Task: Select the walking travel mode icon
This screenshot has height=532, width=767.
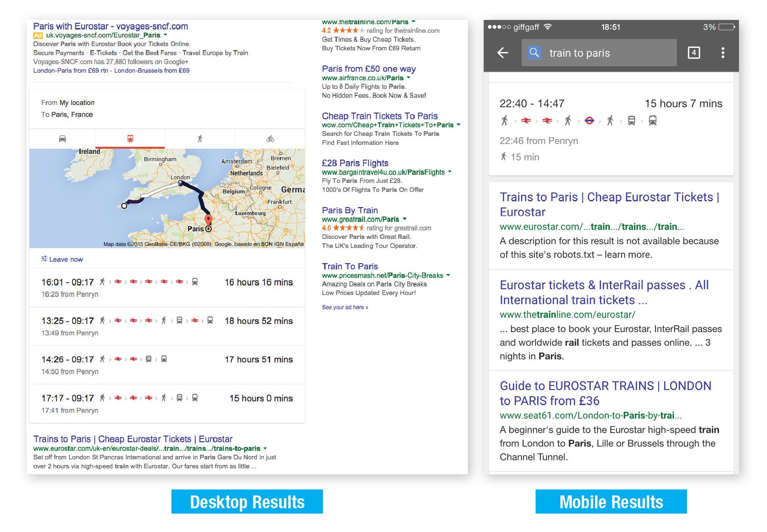Action: click(200, 139)
